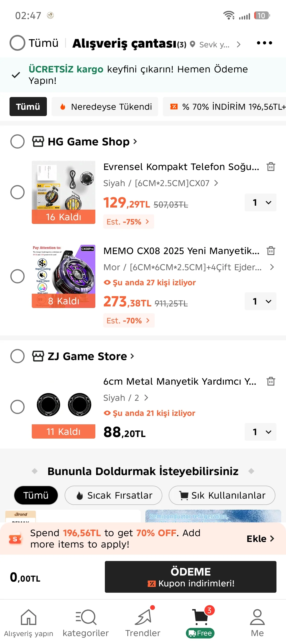Image resolution: width=286 pixels, height=644 pixels.
Task: Open the three-dots more options menu
Action: click(x=264, y=43)
